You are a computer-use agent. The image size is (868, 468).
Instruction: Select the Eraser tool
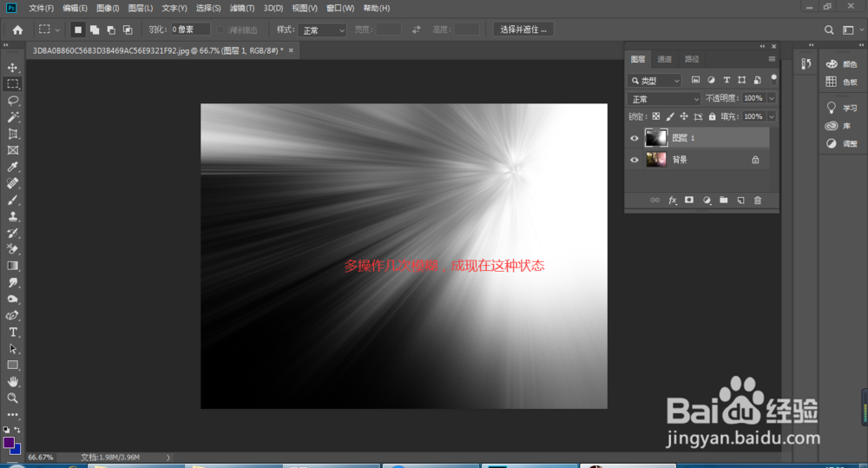13,249
